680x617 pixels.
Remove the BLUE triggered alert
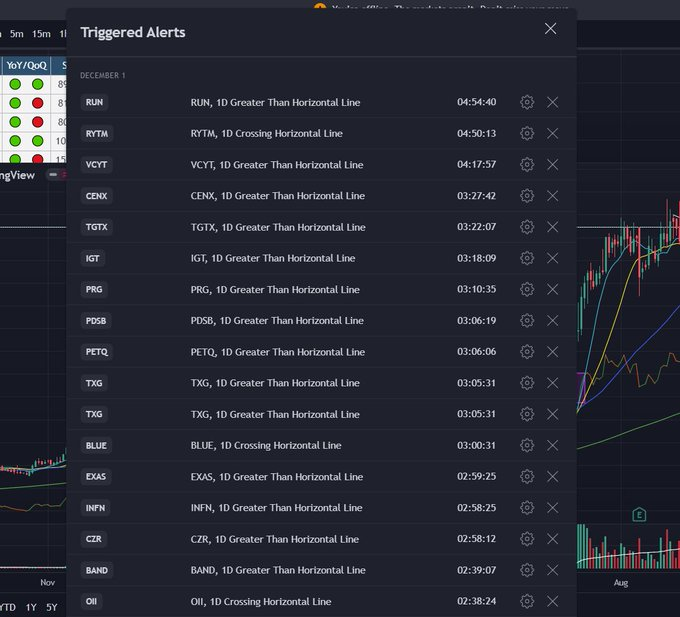[x=552, y=445]
